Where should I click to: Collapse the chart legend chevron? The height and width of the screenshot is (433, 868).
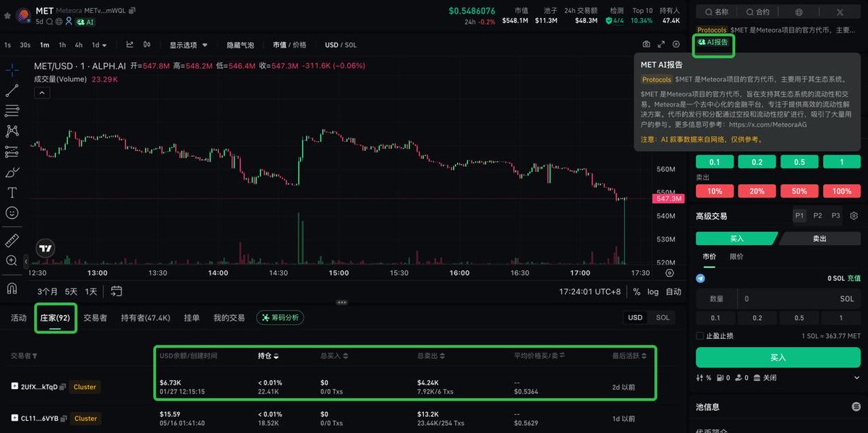(41, 93)
